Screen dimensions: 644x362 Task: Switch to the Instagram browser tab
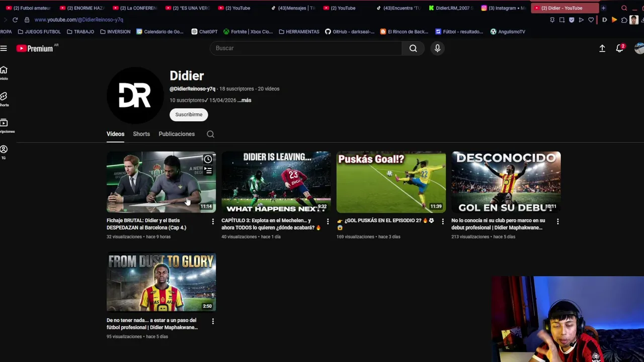(x=504, y=8)
